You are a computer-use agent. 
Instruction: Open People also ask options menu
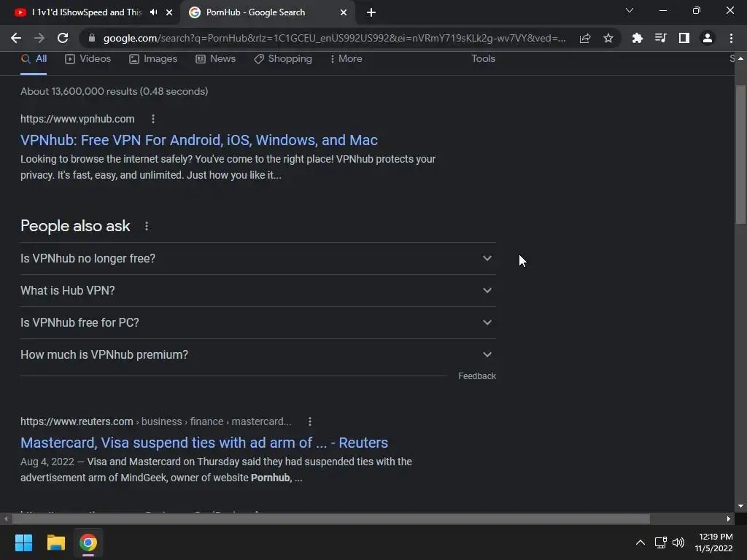(147, 226)
